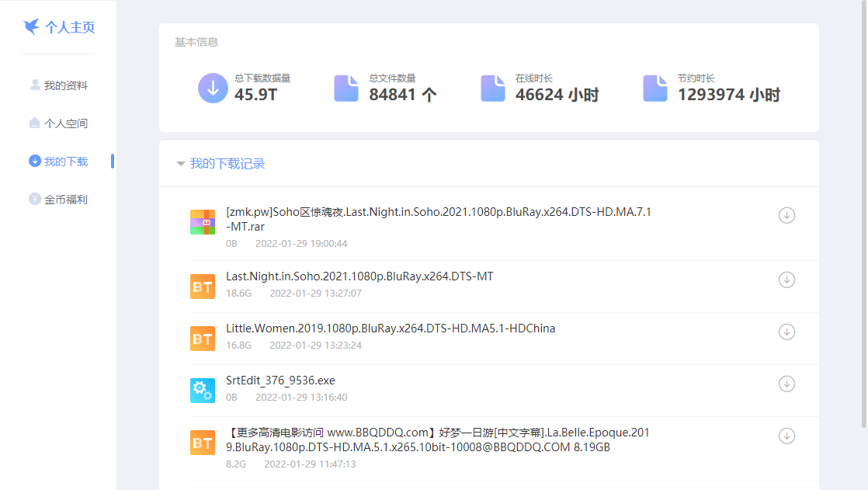Open 我的资料 in the sidebar
This screenshot has height=490, width=868.
[x=65, y=85]
